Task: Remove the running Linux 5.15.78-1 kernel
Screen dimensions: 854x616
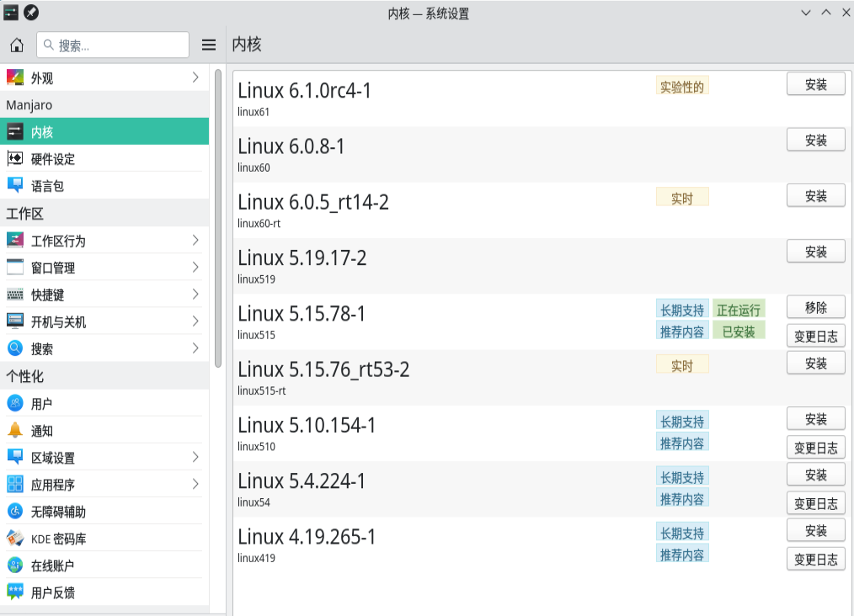Action: [815, 307]
